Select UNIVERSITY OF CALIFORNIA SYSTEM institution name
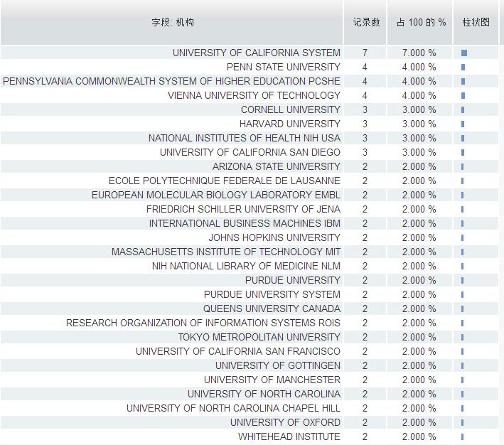The image size is (504, 445). 256,53
